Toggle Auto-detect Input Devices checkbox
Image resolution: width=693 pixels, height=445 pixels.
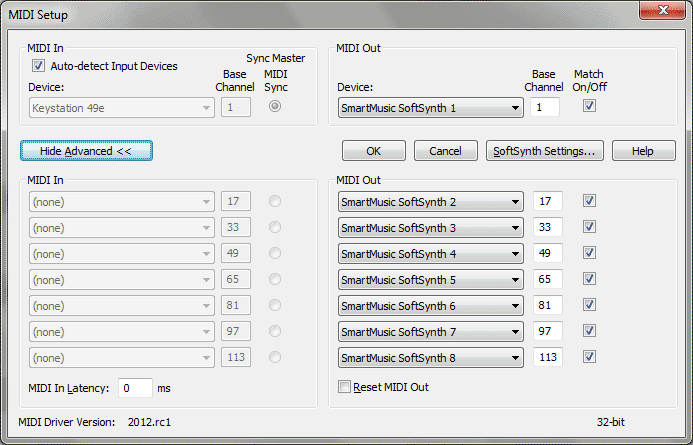(x=38, y=66)
